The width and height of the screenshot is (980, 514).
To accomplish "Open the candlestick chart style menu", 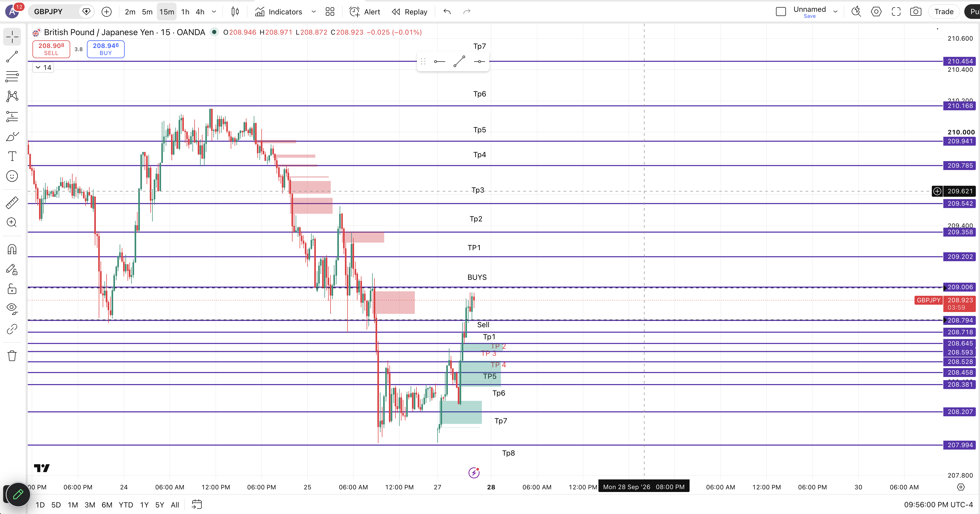I will tap(235, 12).
